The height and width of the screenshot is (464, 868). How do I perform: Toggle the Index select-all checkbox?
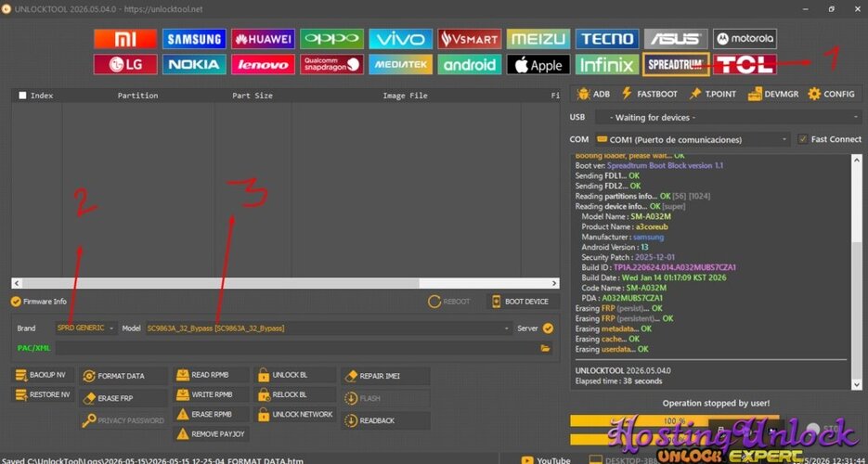pyautogui.click(x=22, y=96)
